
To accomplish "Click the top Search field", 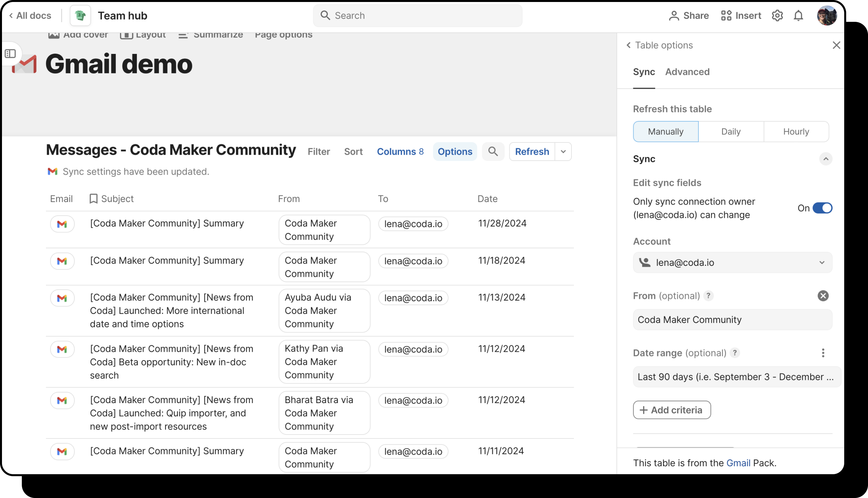I will click(417, 16).
